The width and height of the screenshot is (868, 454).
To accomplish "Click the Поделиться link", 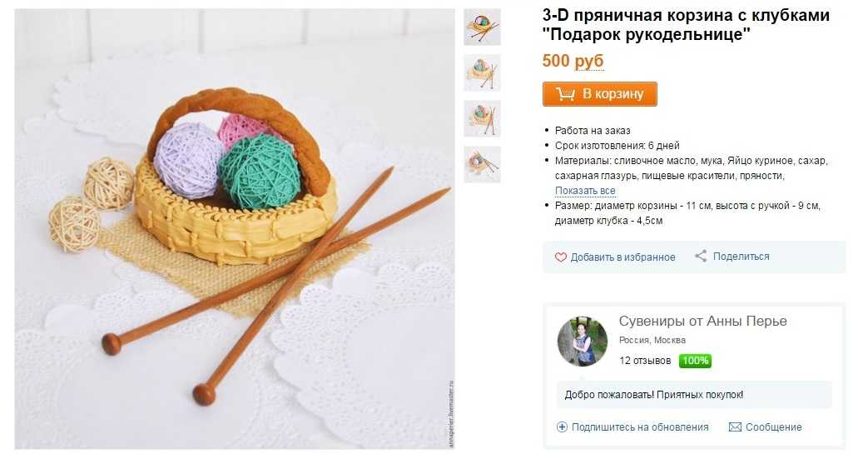I will (742, 256).
